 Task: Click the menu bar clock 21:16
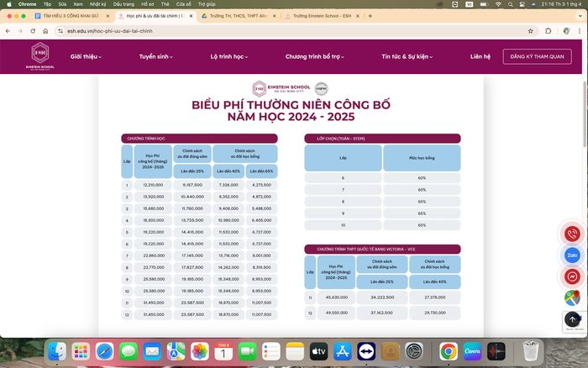pyautogui.click(x=562, y=4)
